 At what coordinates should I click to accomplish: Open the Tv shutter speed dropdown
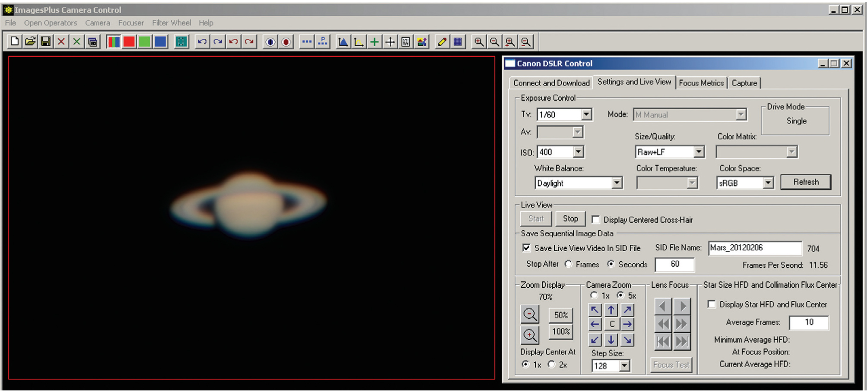click(x=586, y=115)
